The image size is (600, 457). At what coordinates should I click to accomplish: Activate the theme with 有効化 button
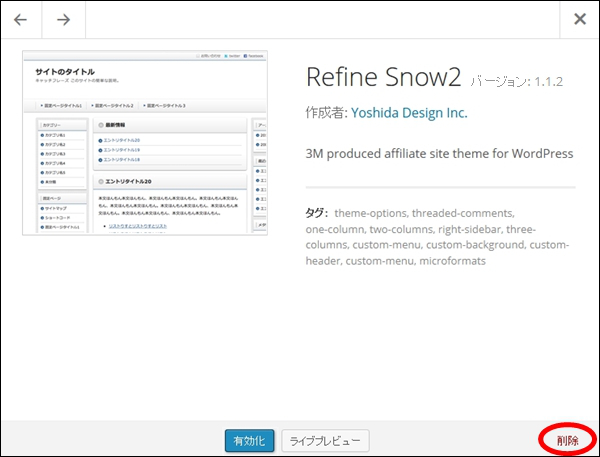click(249, 441)
